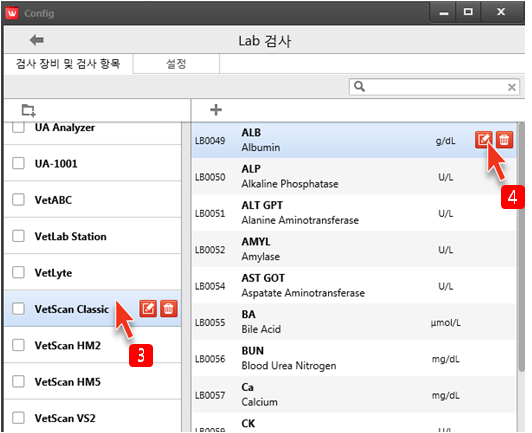Viewport: 532px width, 433px height.
Task: Select the BA Bile Acid row
Action: click(354, 322)
